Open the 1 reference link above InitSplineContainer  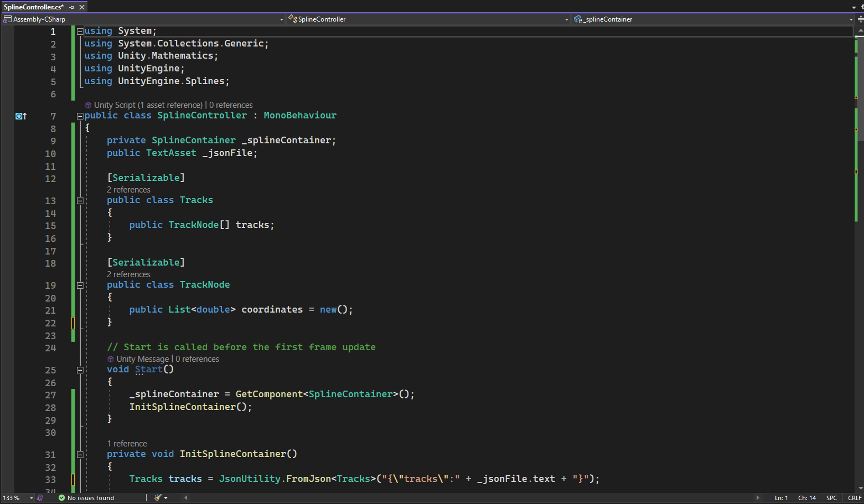click(127, 443)
